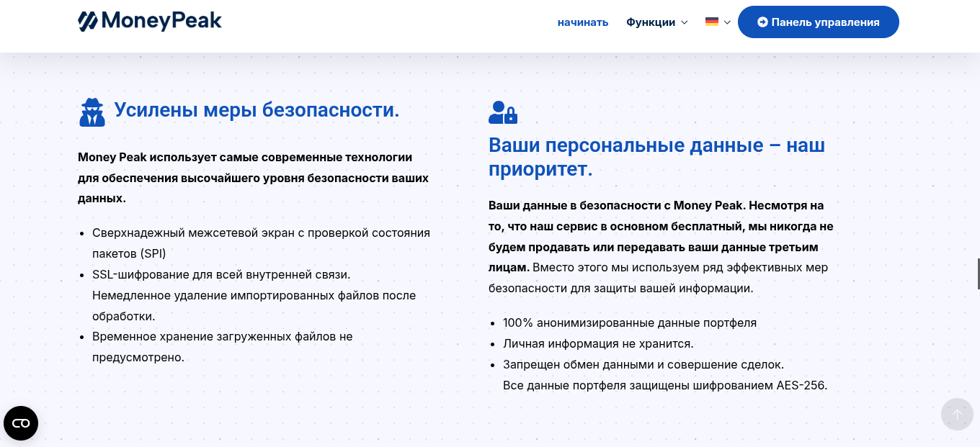This screenshot has height=447, width=980.
Task: Click the Панель управления button
Action: 819,22
